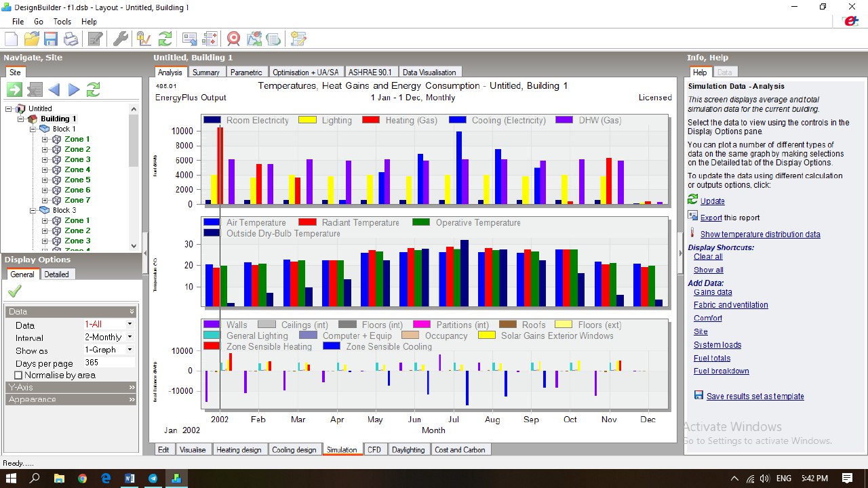The height and width of the screenshot is (488, 868).
Task: Click the red target icon in the toolbar
Action: [x=234, y=39]
